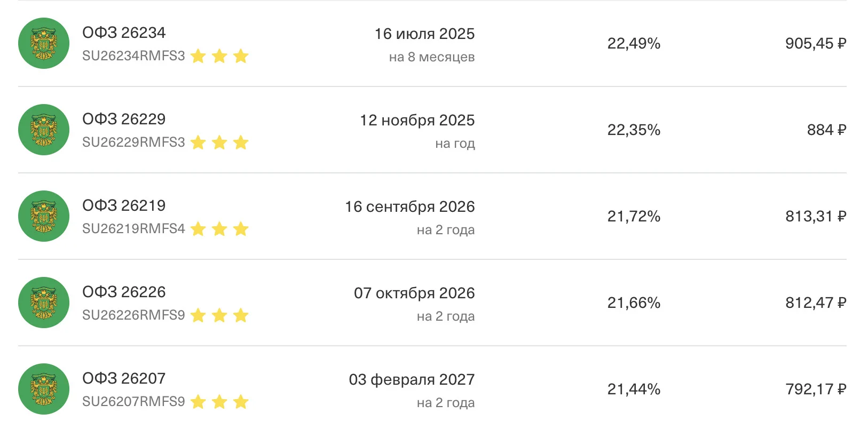Open the ОФЗ 26234 bond title
868x429 pixels.
(x=124, y=33)
